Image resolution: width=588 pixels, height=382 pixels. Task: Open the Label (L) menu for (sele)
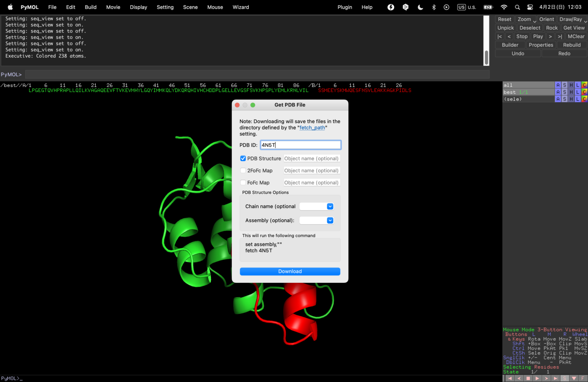tap(577, 99)
